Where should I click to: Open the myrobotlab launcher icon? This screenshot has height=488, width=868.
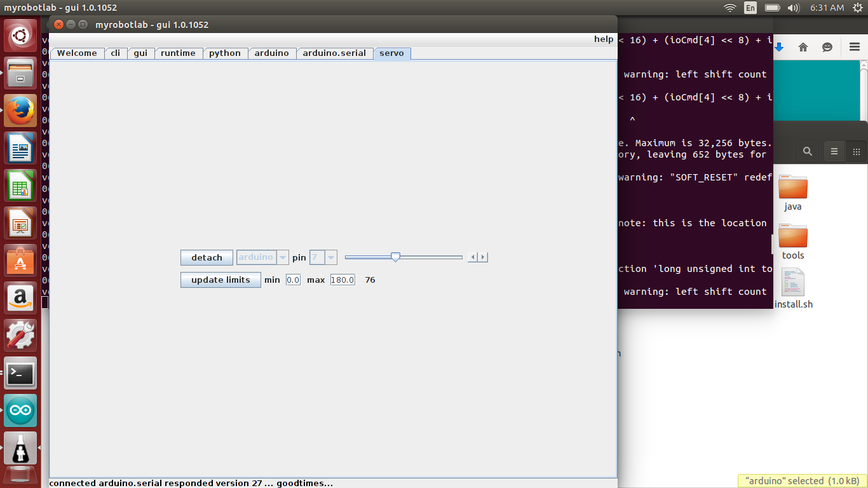point(21,448)
